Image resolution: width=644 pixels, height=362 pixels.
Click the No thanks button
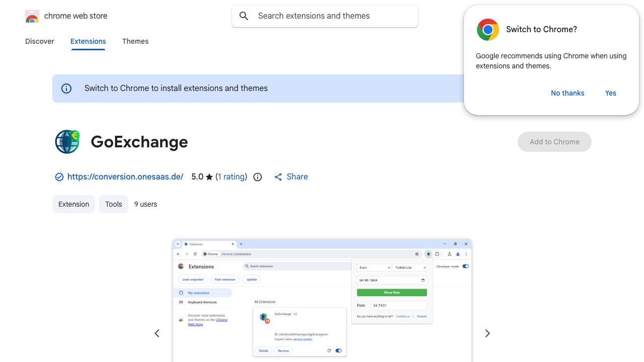(568, 93)
